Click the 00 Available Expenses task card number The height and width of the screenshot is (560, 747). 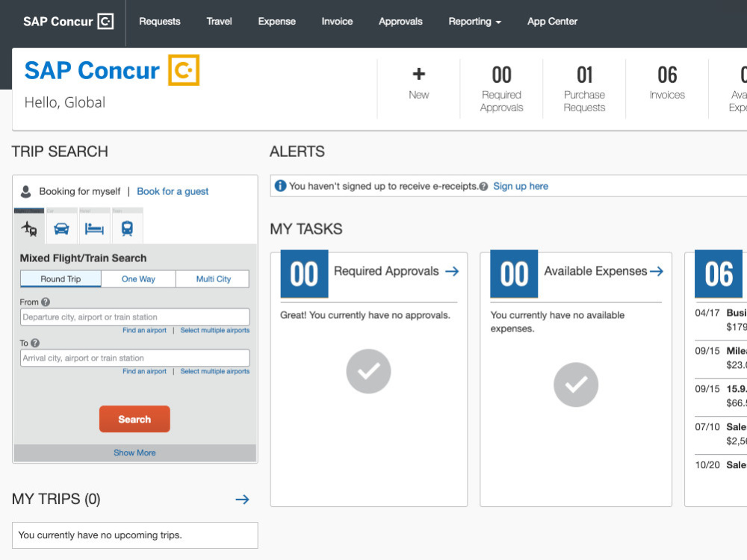514,274
